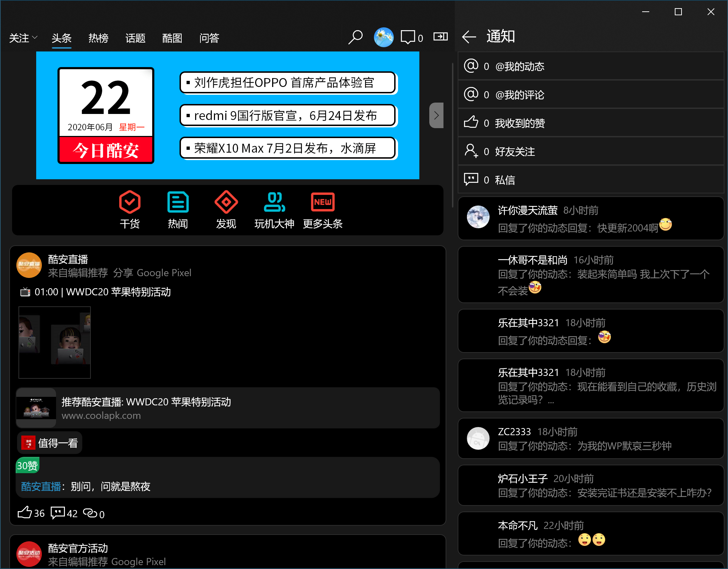Go back from 通知 panel
Viewport: 728px width, 569px height.
pos(469,37)
